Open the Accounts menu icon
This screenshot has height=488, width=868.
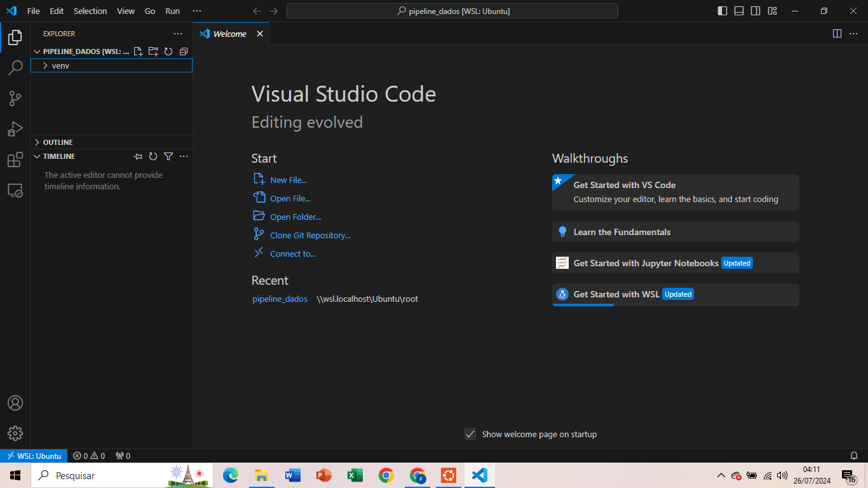click(x=15, y=403)
